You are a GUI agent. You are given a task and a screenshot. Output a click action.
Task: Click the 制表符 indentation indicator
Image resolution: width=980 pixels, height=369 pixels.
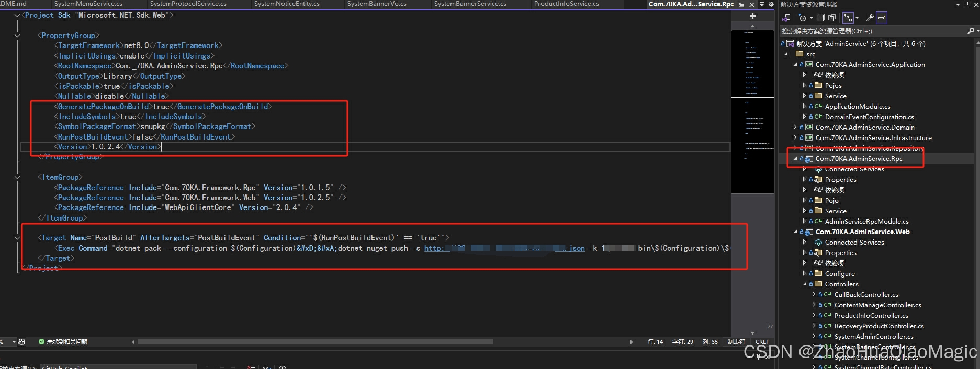736,342
